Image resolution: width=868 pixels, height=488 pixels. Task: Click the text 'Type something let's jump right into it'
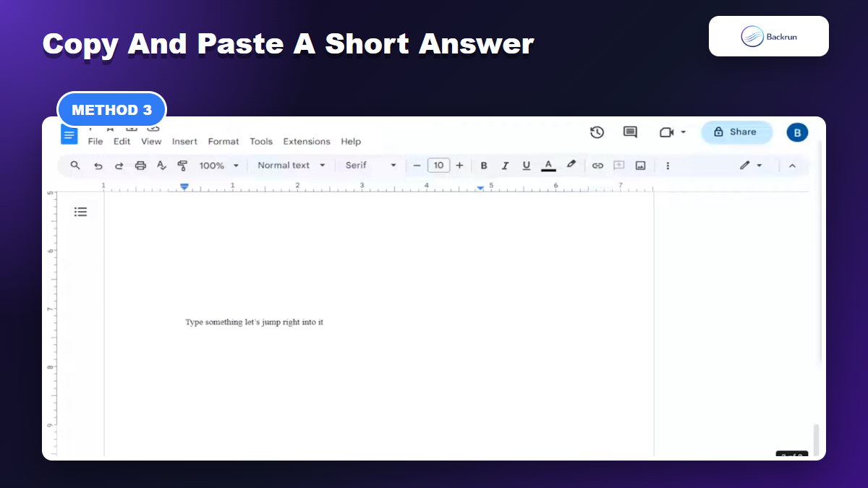pos(254,322)
